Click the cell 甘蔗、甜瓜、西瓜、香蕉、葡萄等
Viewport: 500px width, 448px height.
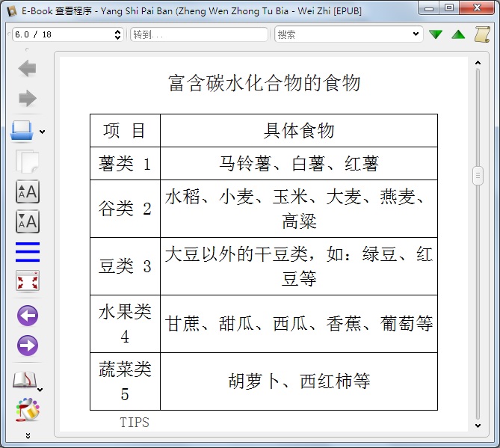(299, 324)
